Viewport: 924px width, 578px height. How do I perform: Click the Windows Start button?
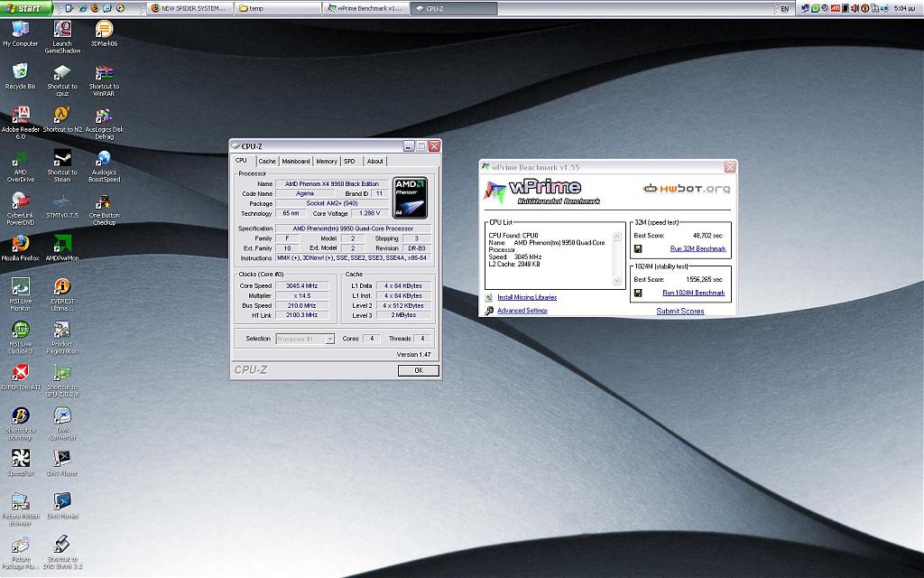tap(26, 8)
